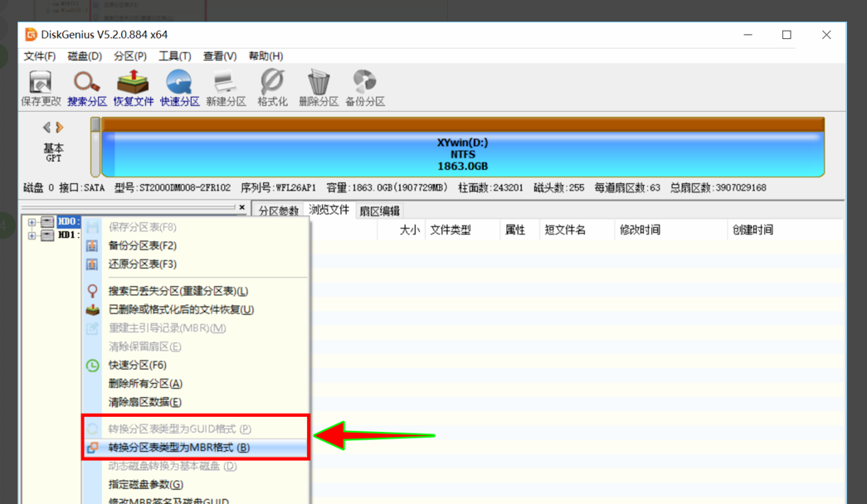
Task: Sort by the 大小 column header
Action: pos(401,230)
